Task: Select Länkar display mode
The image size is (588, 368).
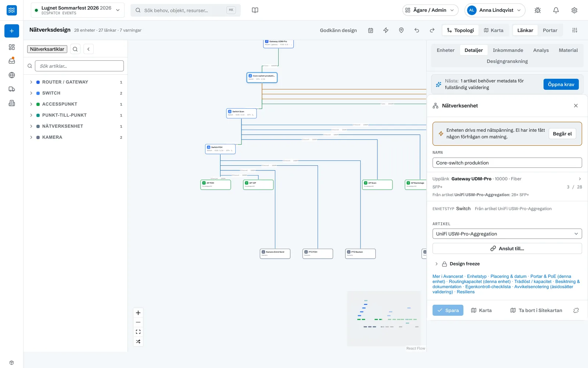Action: pyautogui.click(x=525, y=30)
